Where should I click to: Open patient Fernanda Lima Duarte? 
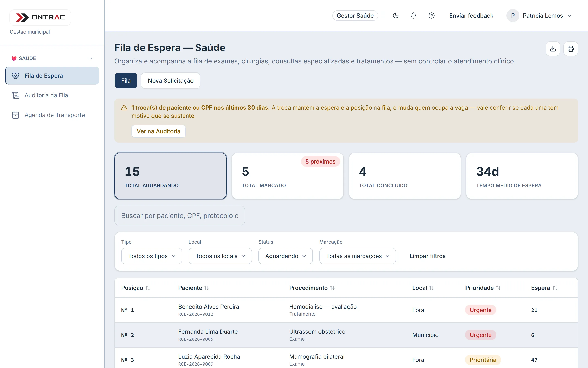[x=208, y=331]
